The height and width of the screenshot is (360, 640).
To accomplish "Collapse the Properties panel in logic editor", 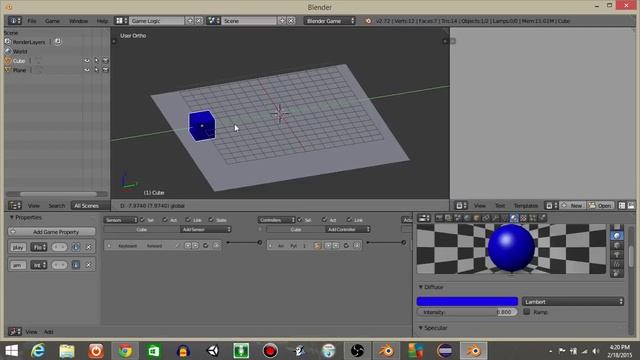I will point(11,218).
